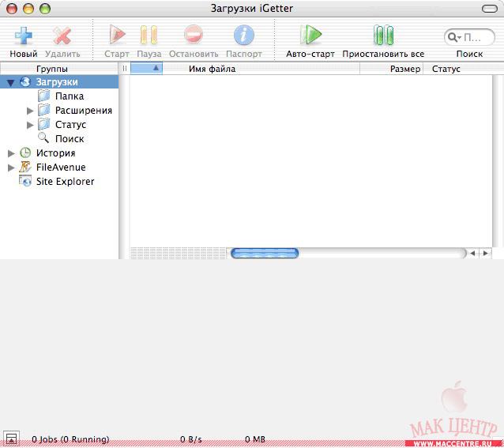Click the green Авто-старт icon
Image resolution: width=504 pixels, height=448 pixels.
tap(310, 35)
